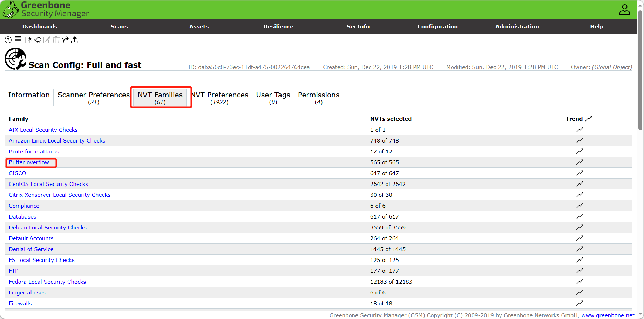Click trend icon for Default Accounts

[x=580, y=238]
